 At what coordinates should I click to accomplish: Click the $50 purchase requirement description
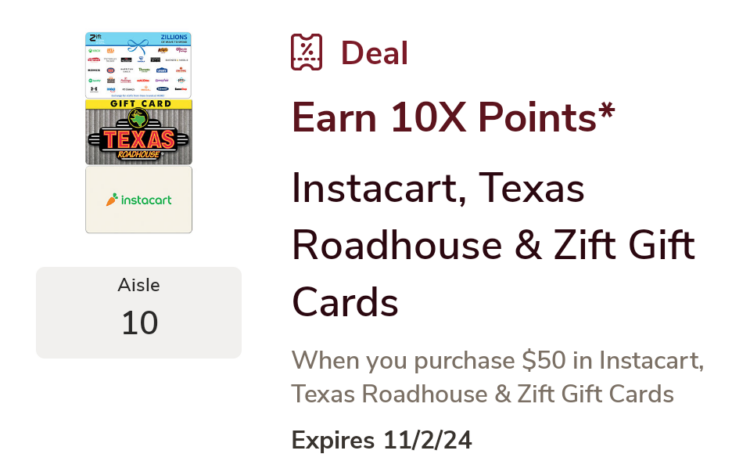coord(497,377)
